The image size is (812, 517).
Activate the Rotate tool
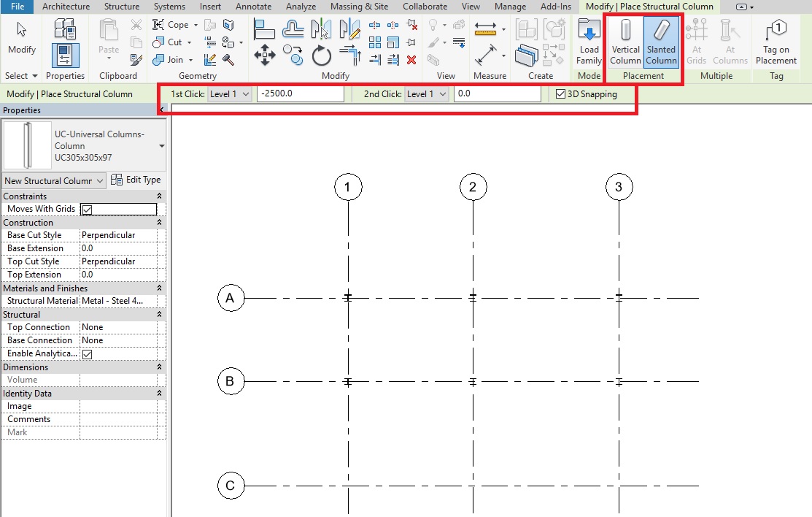click(321, 55)
